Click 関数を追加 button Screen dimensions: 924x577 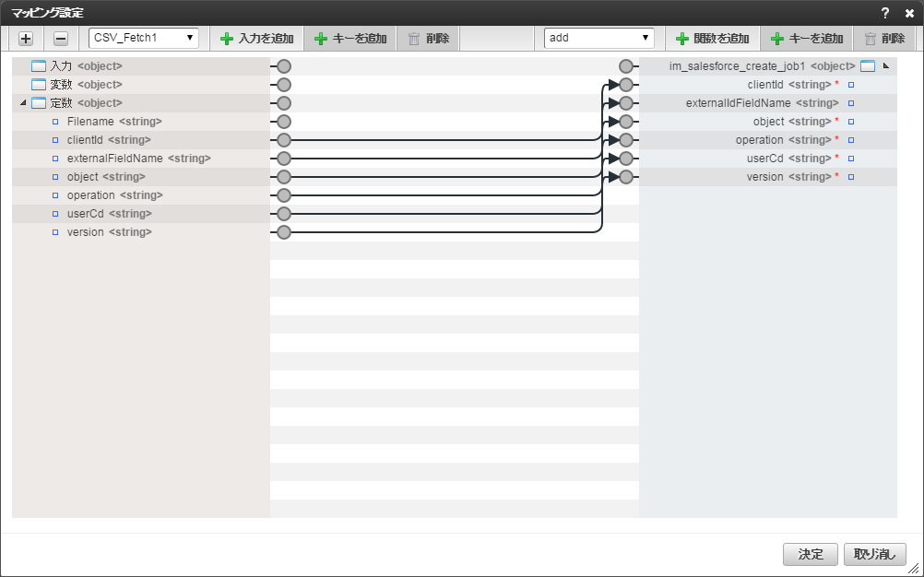tap(713, 39)
